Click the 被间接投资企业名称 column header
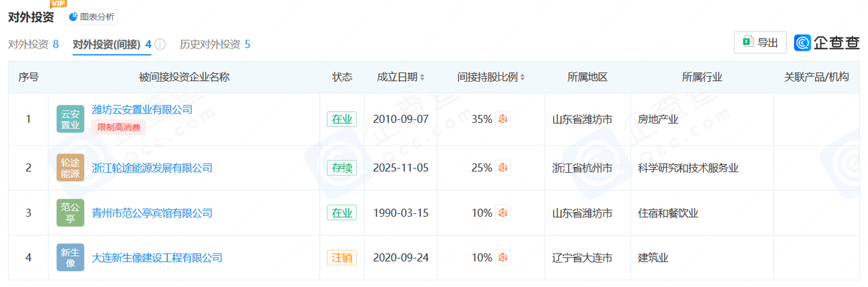Viewport: 868px width, 287px height. point(184,77)
